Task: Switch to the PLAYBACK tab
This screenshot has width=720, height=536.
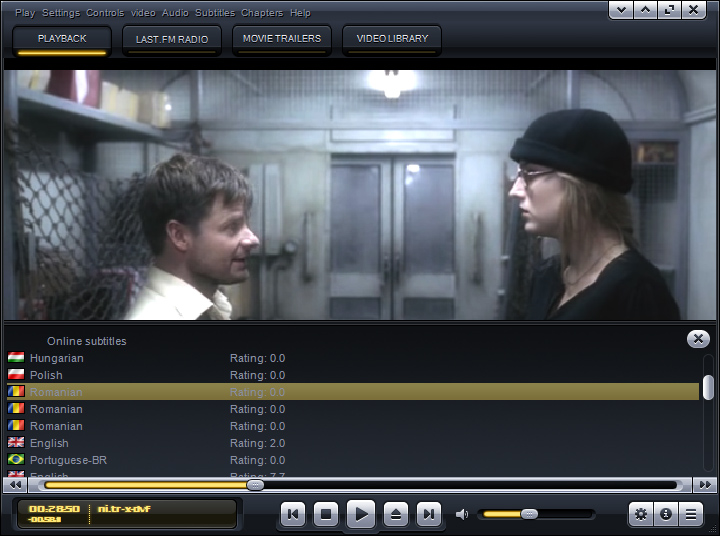Action: pyautogui.click(x=62, y=40)
